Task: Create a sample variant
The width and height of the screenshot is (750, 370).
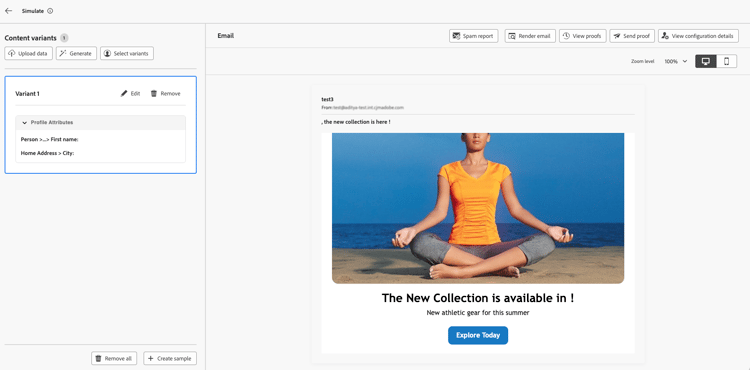Action: (x=170, y=359)
